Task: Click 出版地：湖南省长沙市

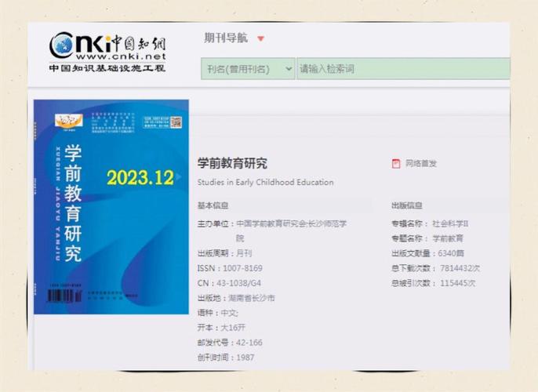Action: [x=236, y=298]
